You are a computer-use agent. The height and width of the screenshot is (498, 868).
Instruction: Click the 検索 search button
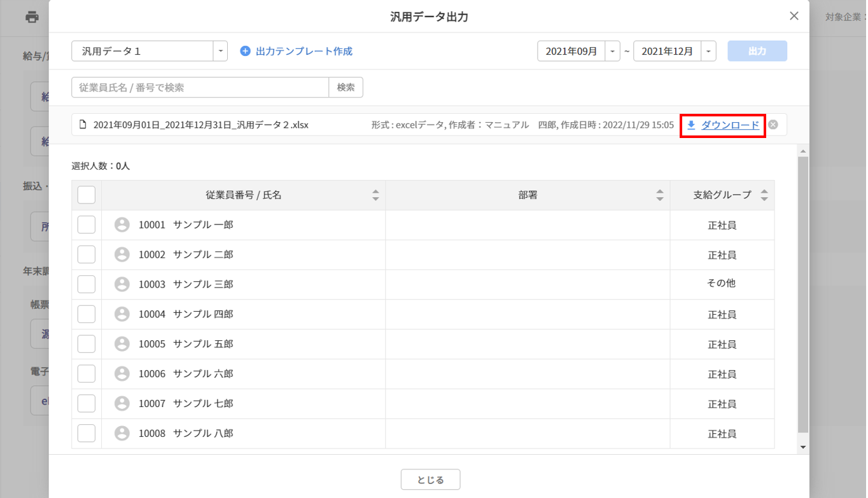point(346,87)
